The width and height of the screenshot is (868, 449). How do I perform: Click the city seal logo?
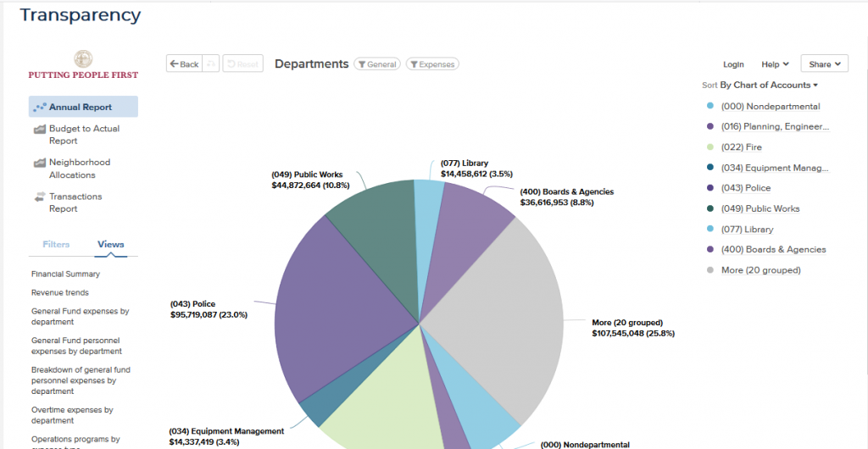[83, 59]
